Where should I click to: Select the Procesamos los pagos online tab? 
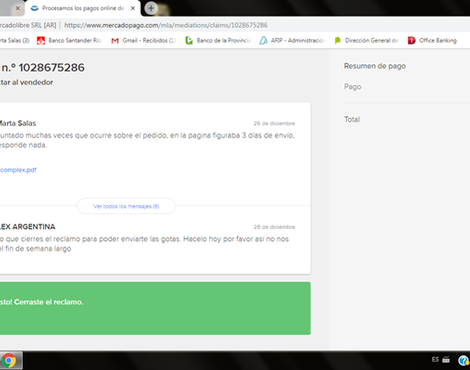(83, 8)
